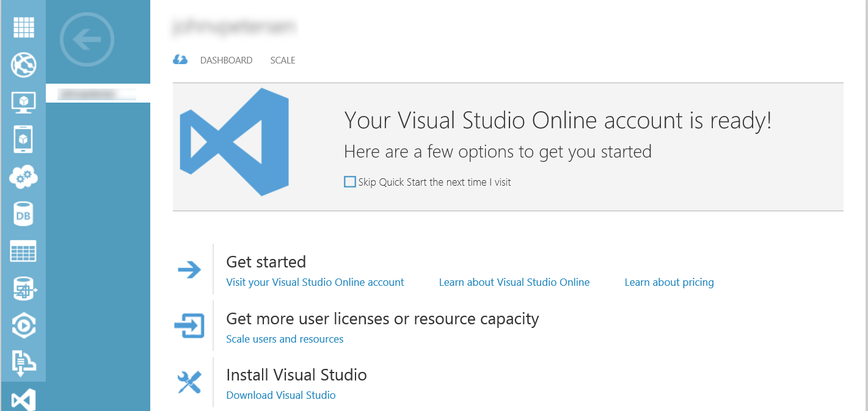Screen dimensions: 868x411
Task: Click the Get started arrow icon
Action: pyautogui.click(x=189, y=269)
